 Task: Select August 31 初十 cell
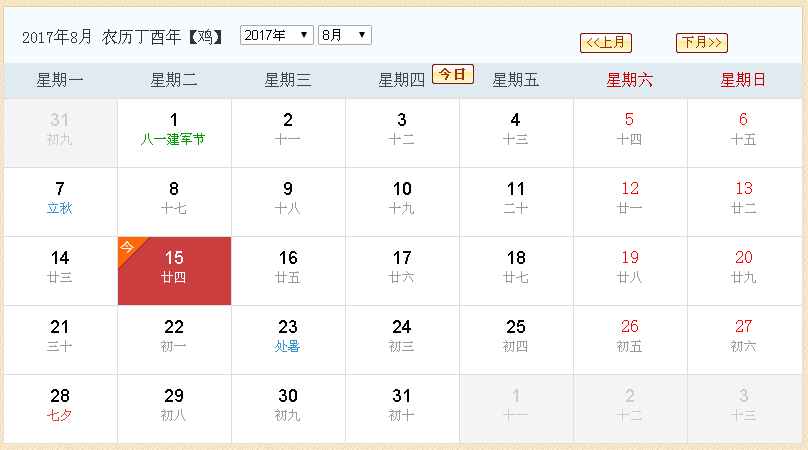402,409
